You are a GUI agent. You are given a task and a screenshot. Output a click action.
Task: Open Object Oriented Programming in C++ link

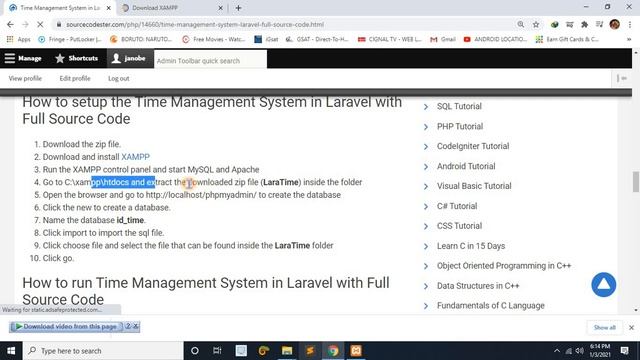coord(504,266)
